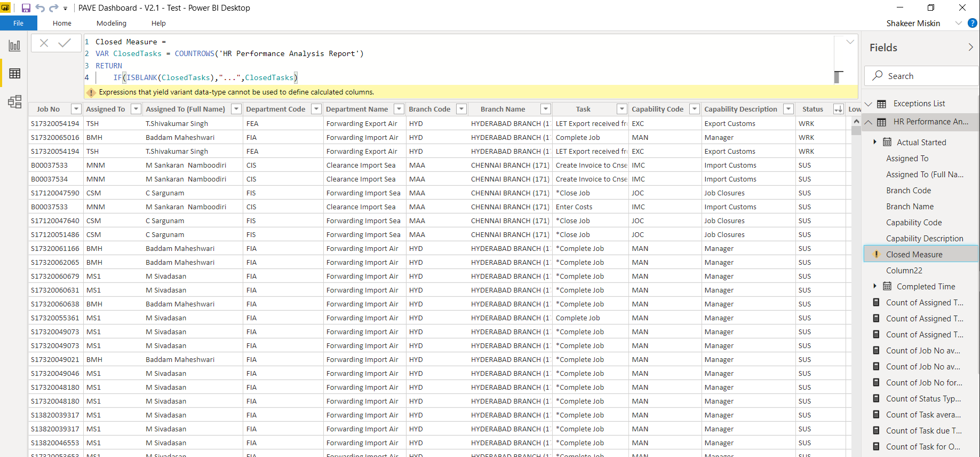Switch to Data view in left sidebar

[14, 73]
